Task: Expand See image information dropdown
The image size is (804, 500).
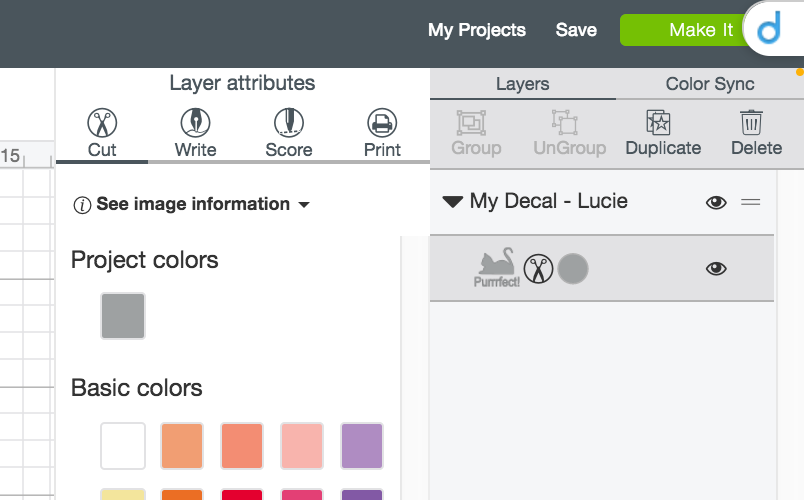Action: (192, 204)
